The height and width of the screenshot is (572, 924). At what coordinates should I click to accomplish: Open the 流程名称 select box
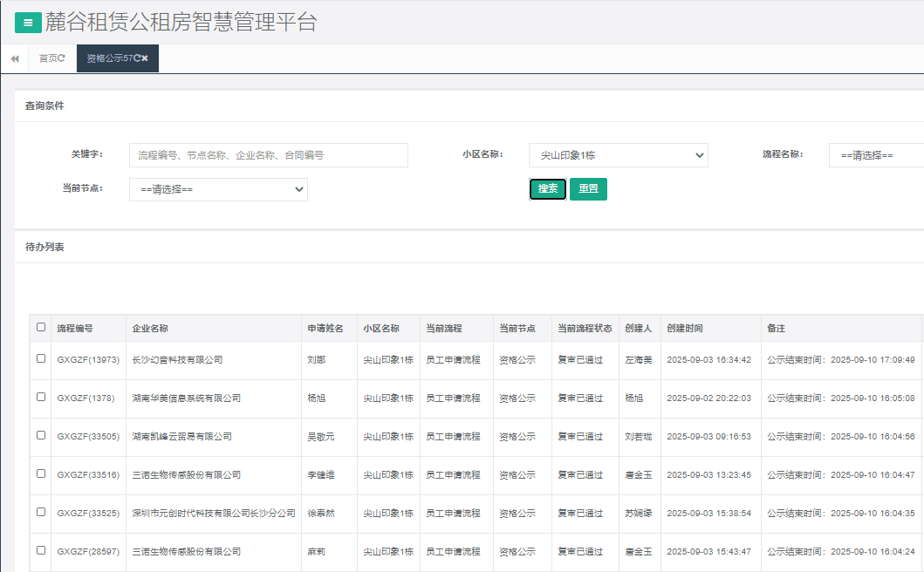875,155
